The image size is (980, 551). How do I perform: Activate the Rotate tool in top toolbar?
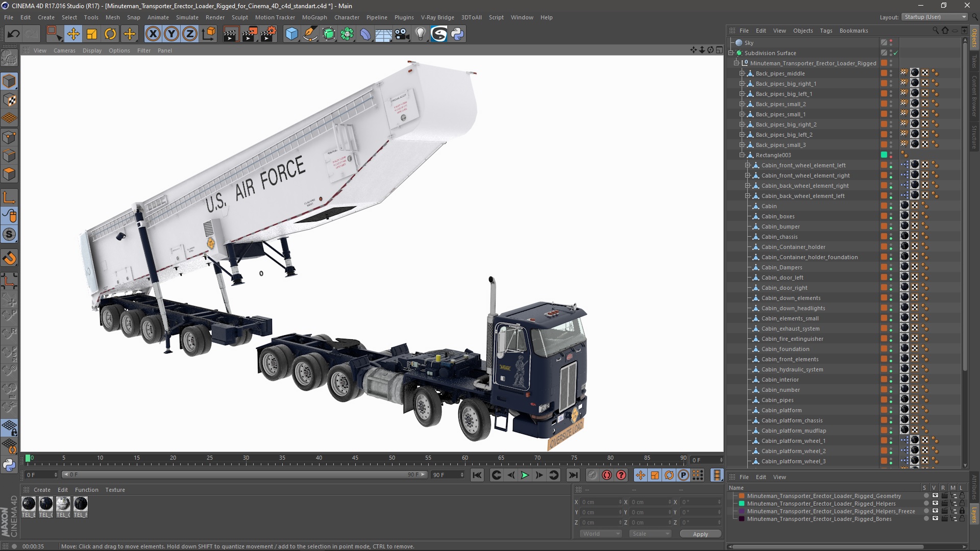point(110,34)
